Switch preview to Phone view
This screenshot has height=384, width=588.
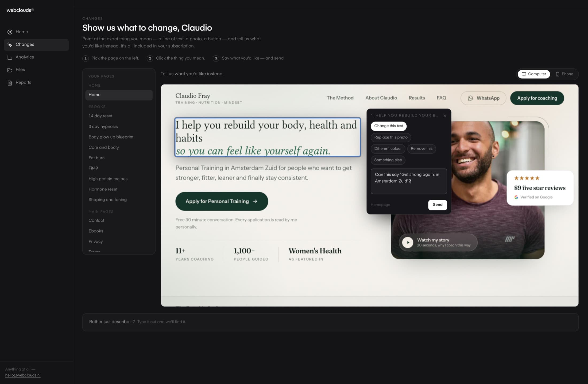[564, 74]
